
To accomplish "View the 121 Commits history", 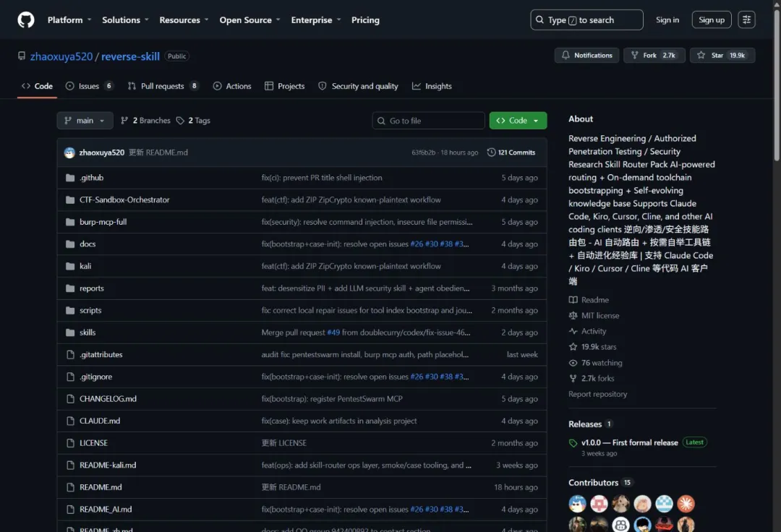I will click(511, 153).
